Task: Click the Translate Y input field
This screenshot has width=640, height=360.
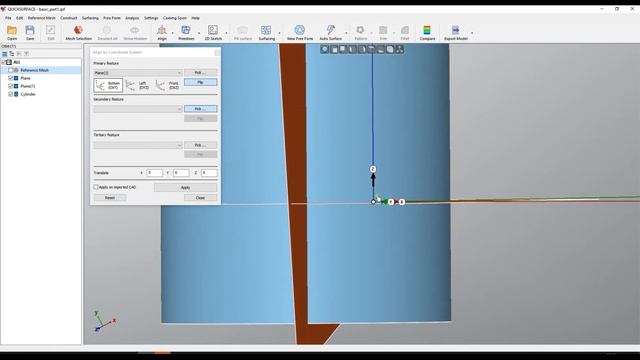Action: point(181,173)
